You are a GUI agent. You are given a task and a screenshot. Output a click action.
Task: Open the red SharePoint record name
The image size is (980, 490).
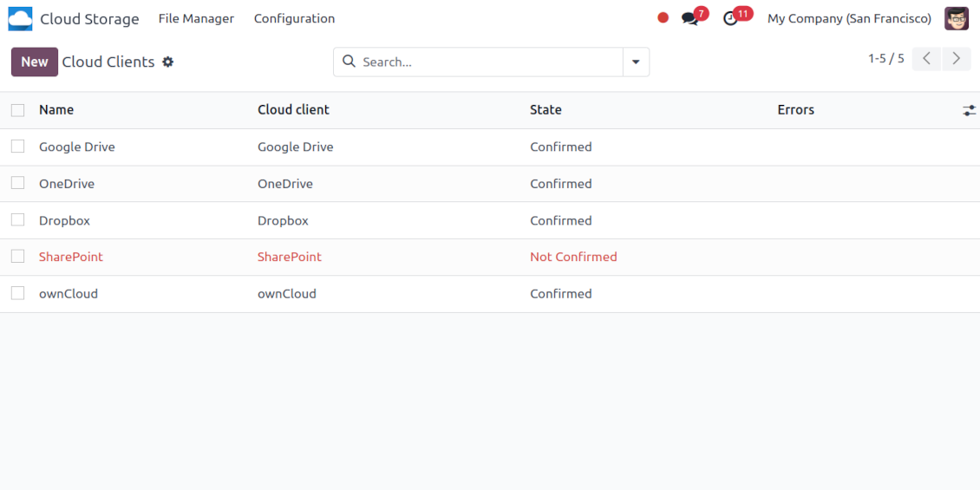click(x=70, y=257)
